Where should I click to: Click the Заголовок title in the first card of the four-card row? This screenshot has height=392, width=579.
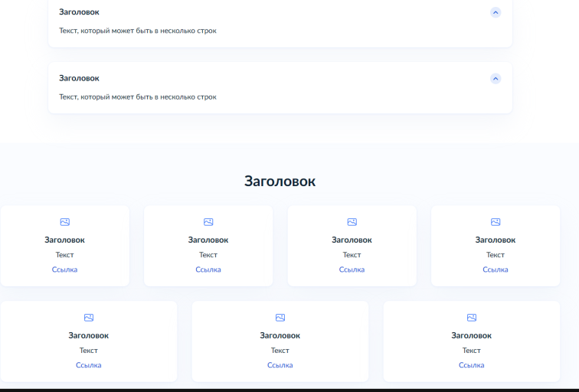coord(64,240)
